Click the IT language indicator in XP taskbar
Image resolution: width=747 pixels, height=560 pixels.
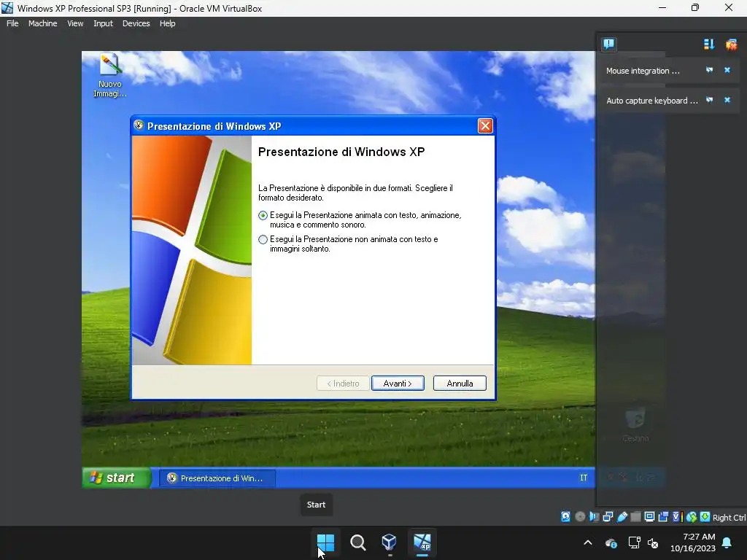tap(583, 478)
